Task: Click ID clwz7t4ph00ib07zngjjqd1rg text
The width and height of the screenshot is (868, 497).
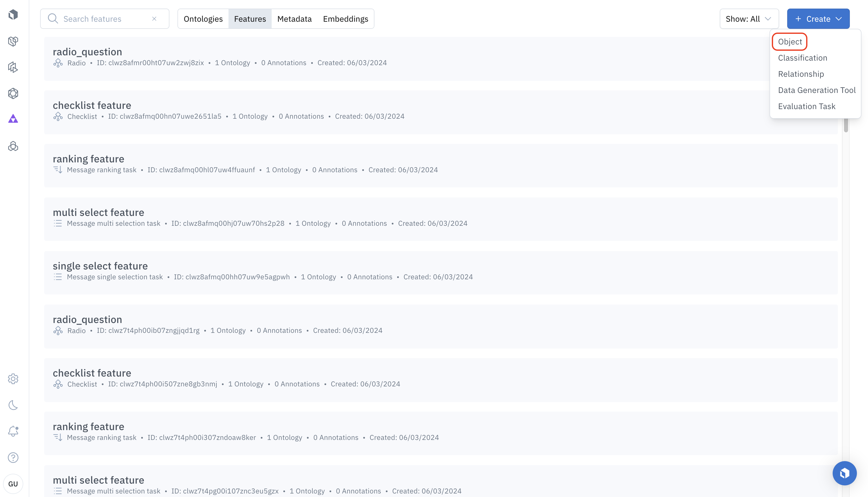Action: tap(148, 330)
